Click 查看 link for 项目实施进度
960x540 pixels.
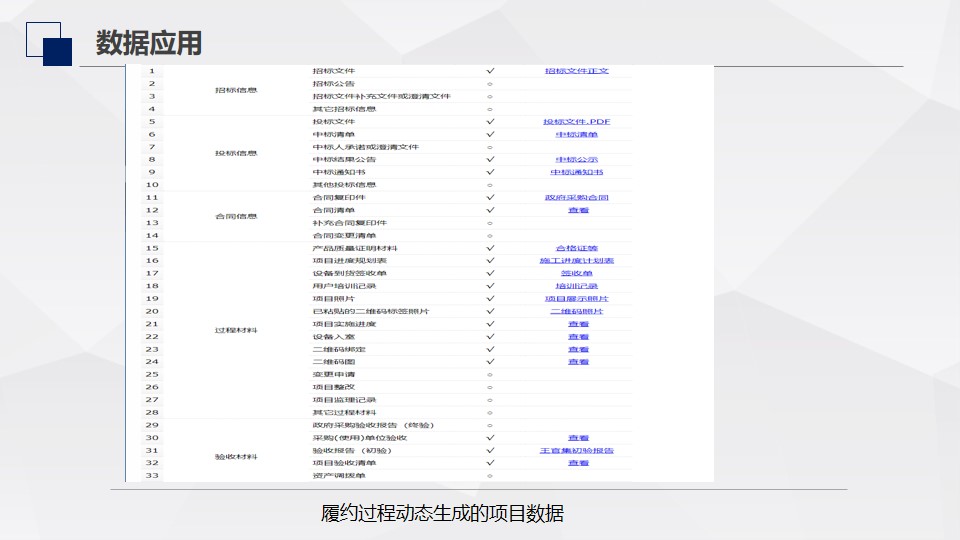[578, 324]
